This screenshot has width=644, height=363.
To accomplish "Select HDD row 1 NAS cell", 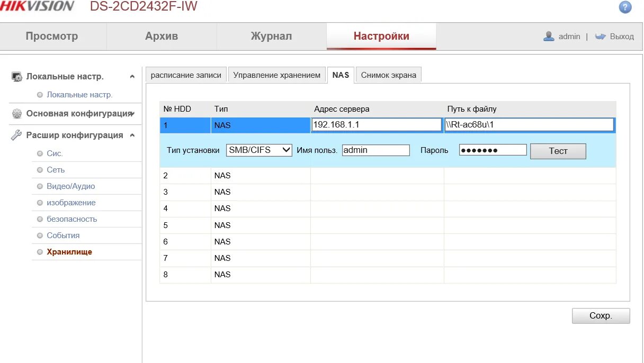I will click(261, 125).
